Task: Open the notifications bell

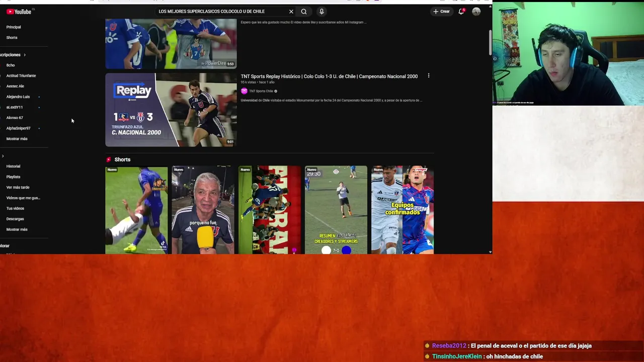Action: (x=461, y=12)
